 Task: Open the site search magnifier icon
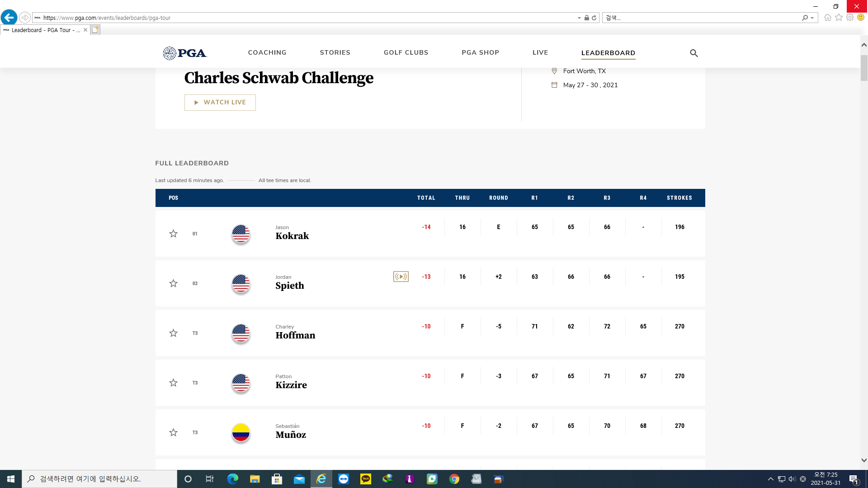pyautogui.click(x=694, y=53)
